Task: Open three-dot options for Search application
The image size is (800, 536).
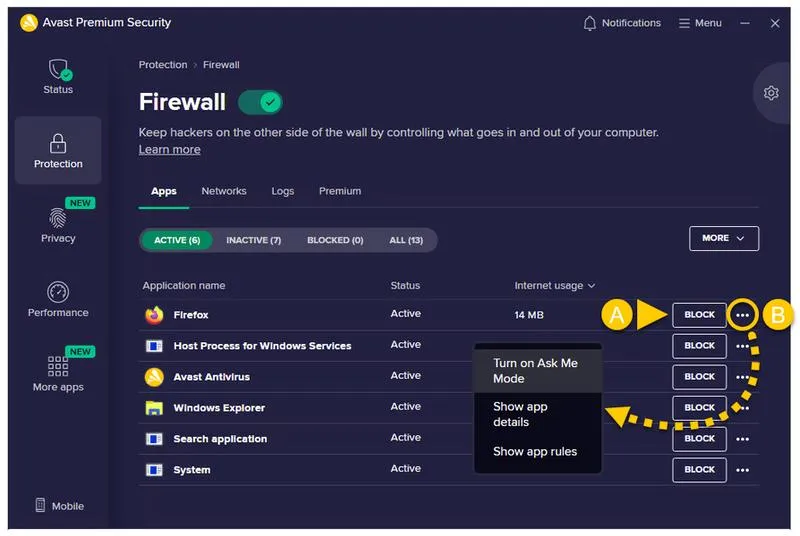Action: pos(742,439)
